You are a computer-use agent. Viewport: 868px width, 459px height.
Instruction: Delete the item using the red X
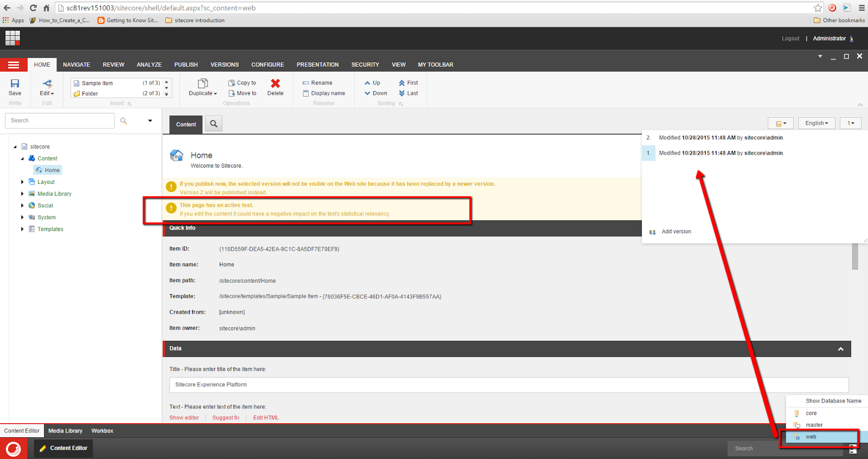click(x=276, y=87)
